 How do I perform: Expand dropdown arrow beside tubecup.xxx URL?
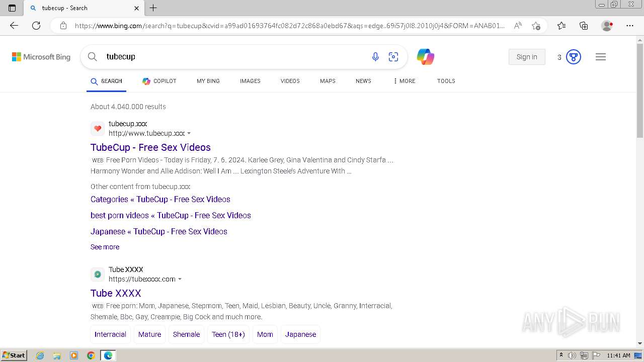[x=189, y=134]
